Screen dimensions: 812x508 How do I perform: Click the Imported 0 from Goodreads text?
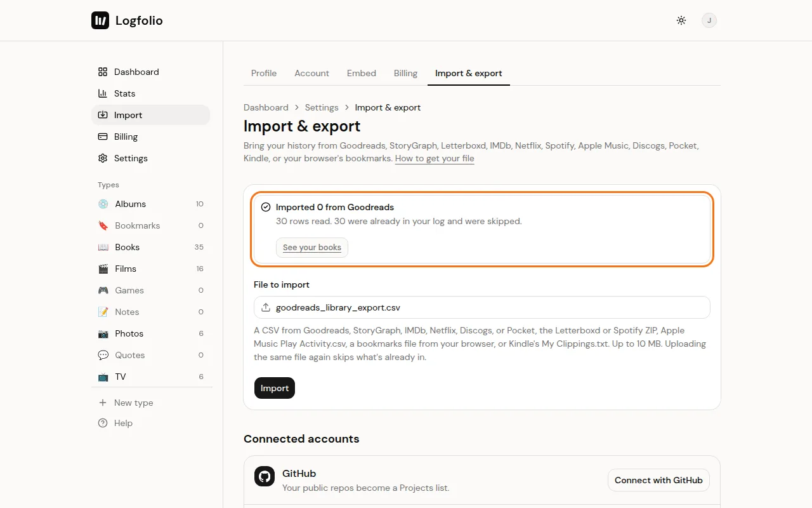click(x=335, y=207)
